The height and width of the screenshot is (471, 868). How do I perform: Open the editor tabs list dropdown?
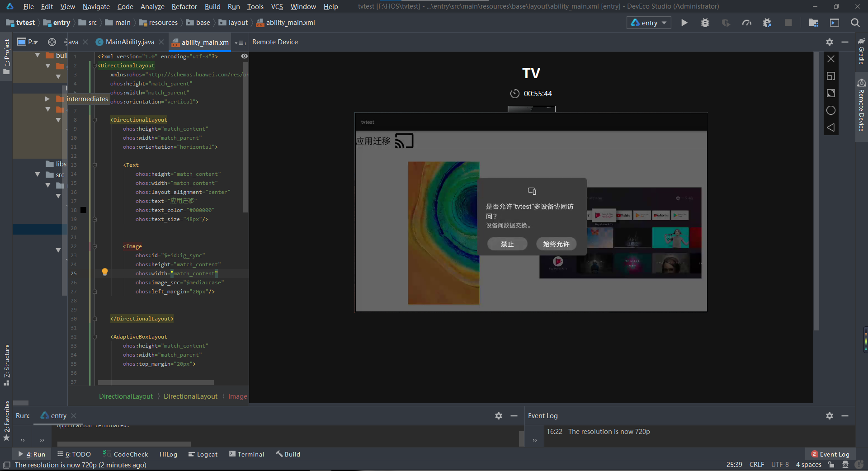point(241,42)
